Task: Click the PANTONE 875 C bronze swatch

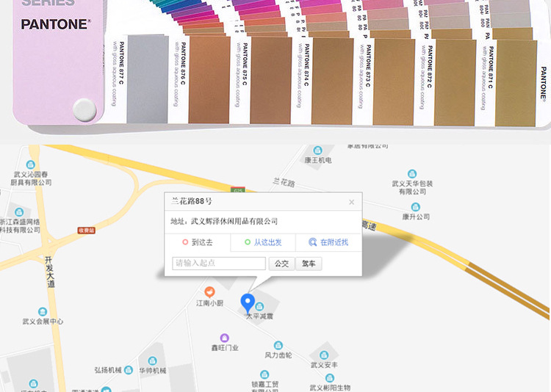Action: (x=271, y=81)
